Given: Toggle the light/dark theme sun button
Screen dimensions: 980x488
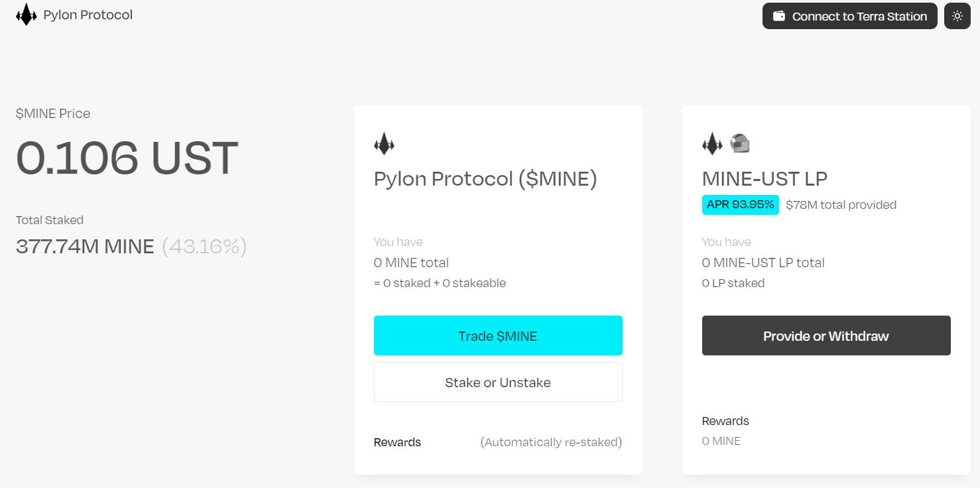Looking at the screenshot, I should pyautogui.click(x=957, y=16).
